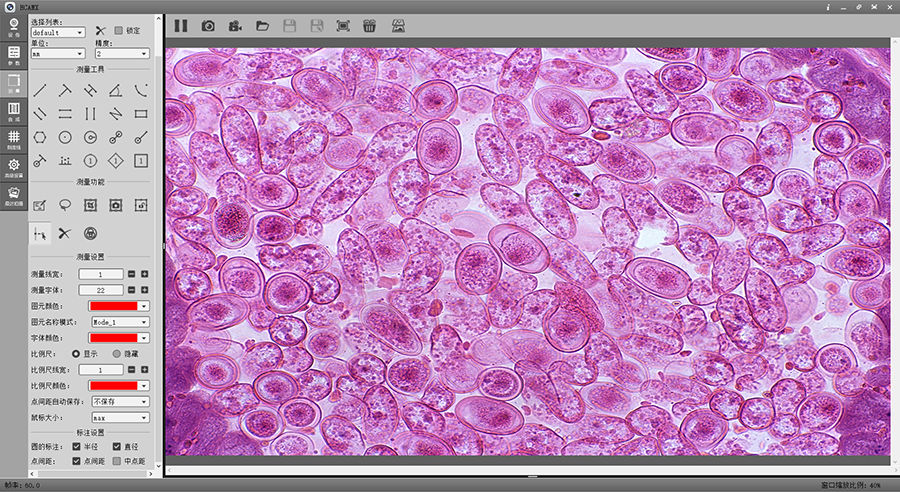Click the pointer select measurement icon
Screen dimensions: 900x492
(x=40, y=233)
